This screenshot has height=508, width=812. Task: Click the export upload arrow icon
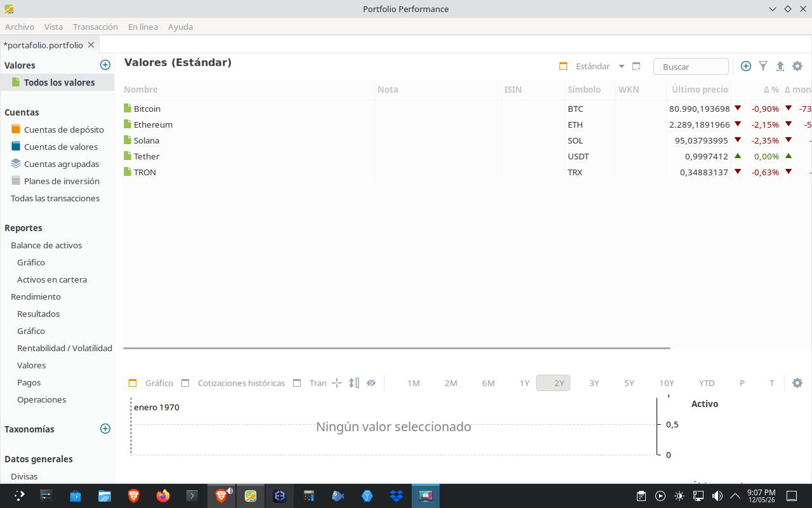(780, 66)
